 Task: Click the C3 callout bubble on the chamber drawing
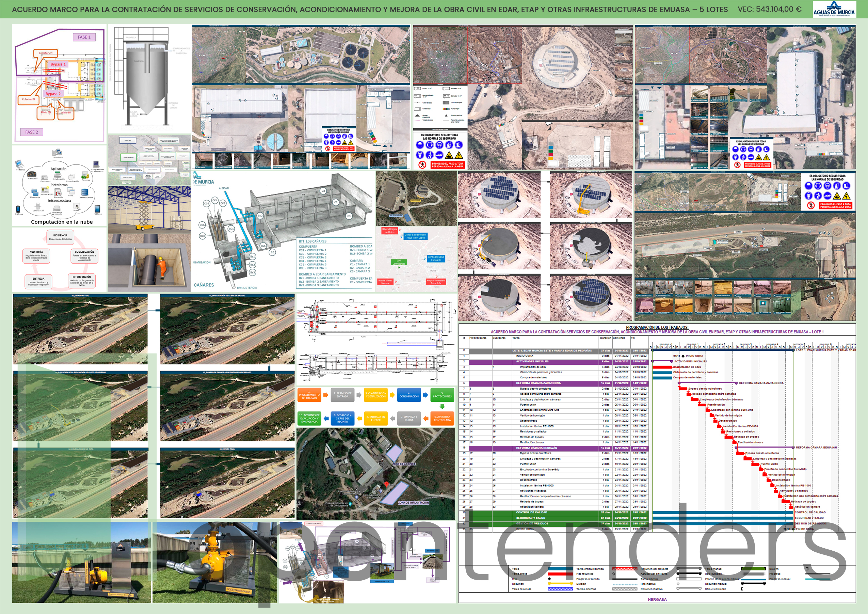(x=323, y=191)
